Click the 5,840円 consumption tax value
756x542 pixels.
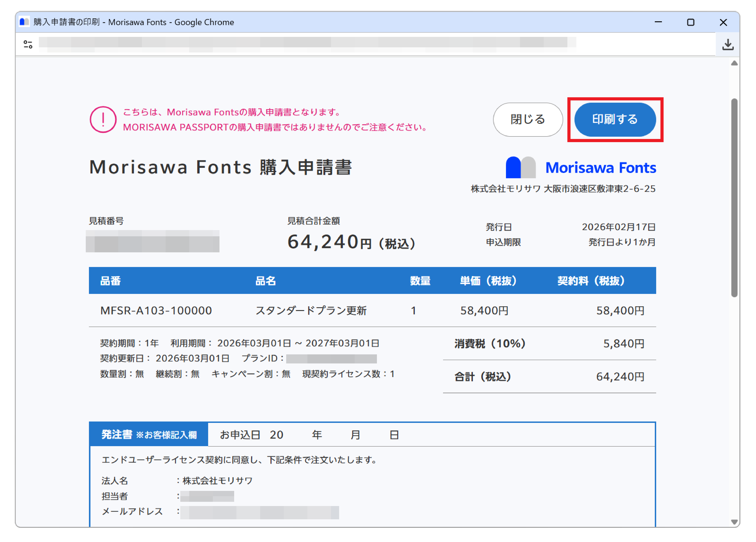[x=624, y=343]
